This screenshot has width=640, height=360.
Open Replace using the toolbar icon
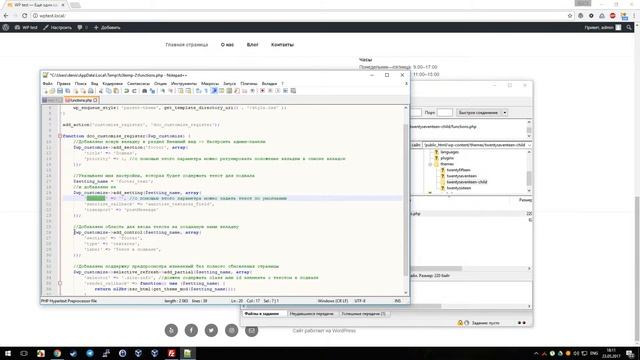pyautogui.click(x=152, y=91)
